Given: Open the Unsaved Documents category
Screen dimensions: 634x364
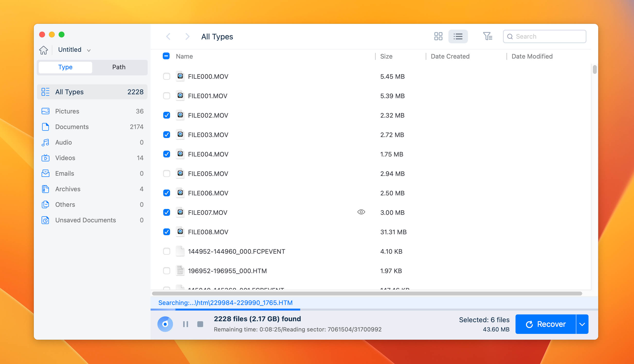Looking at the screenshot, I should [x=92, y=220].
